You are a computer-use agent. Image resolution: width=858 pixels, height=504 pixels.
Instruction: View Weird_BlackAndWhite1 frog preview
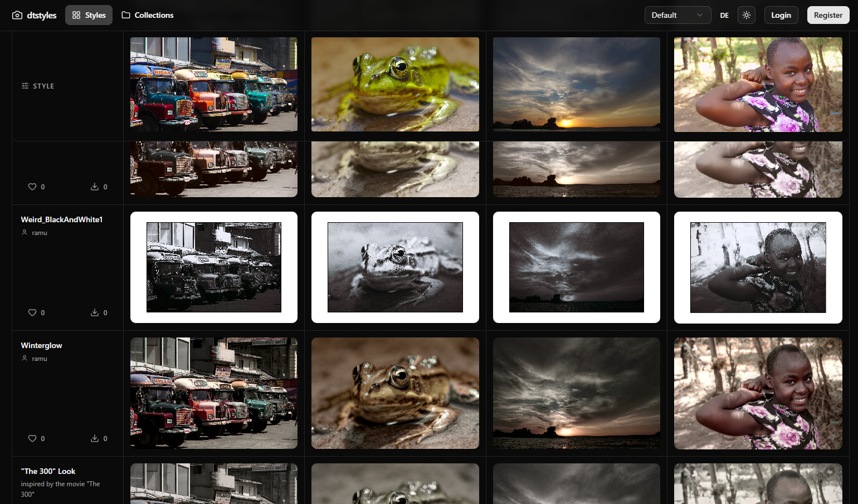(395, 267)
